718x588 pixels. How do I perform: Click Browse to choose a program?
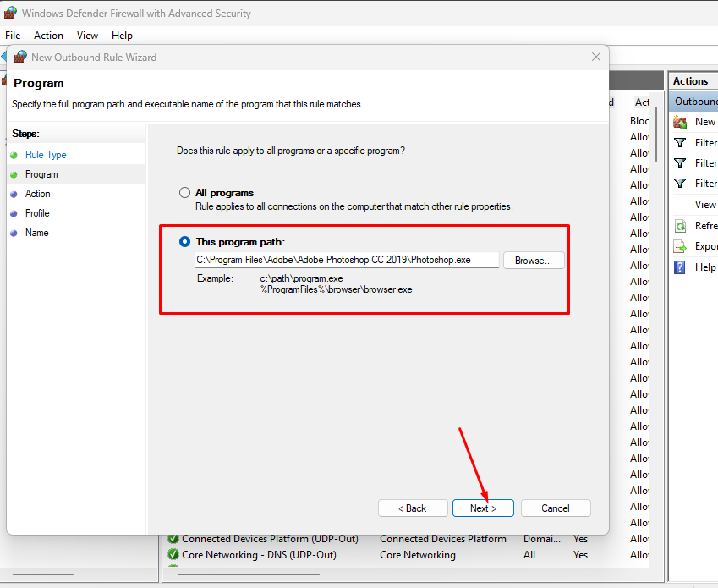[x=533, y=261]
